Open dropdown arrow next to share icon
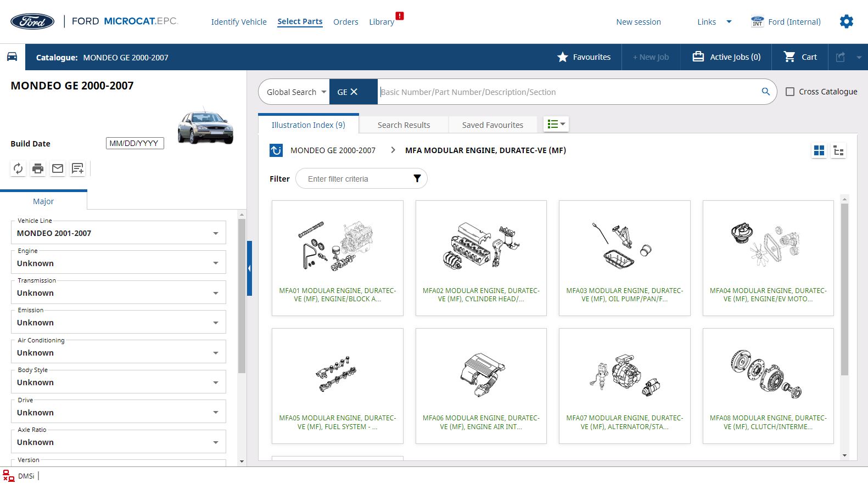The width and height of the screenshot is (868, 484). 859,57
